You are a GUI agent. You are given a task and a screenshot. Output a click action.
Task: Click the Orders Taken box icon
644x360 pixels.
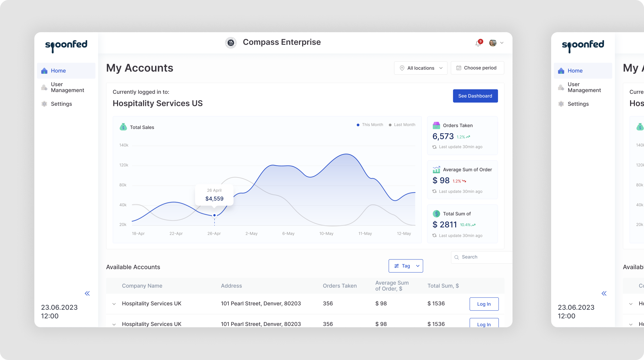pyautogui.click(x=437, y=125)
